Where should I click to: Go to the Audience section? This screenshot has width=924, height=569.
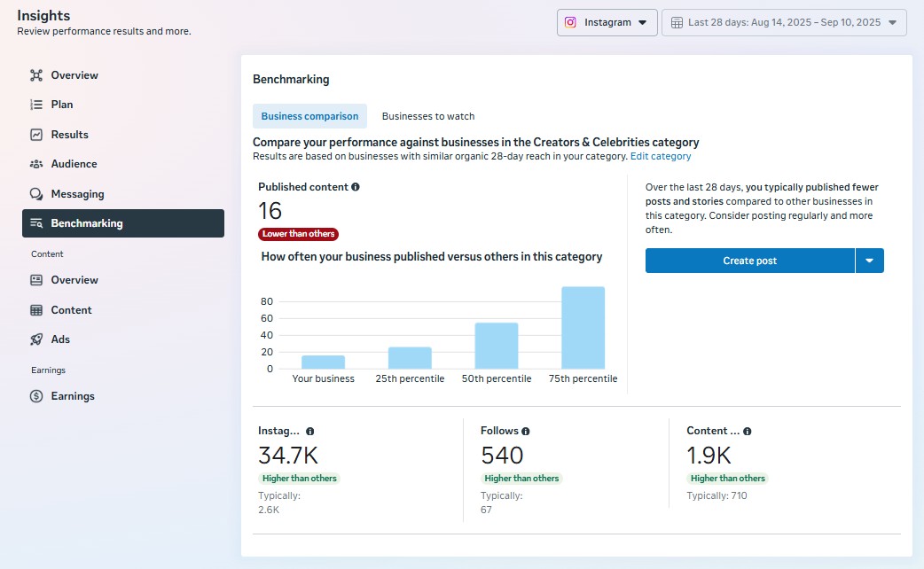123,164
